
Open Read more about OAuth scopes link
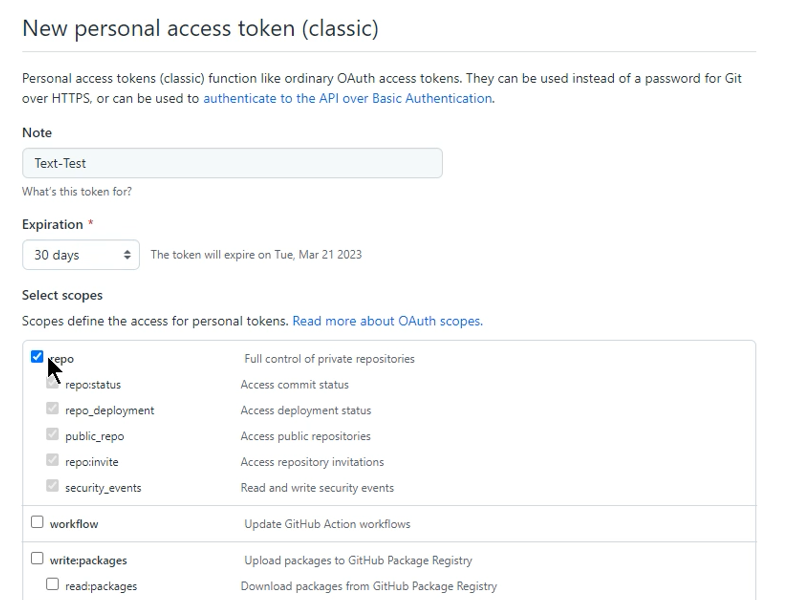click(387, 321)
